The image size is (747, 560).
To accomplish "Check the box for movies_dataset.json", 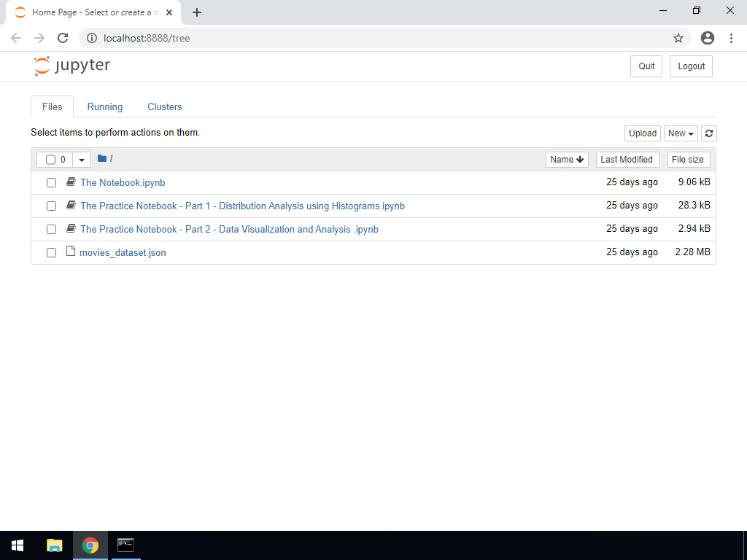I will (x=52, y=253).
